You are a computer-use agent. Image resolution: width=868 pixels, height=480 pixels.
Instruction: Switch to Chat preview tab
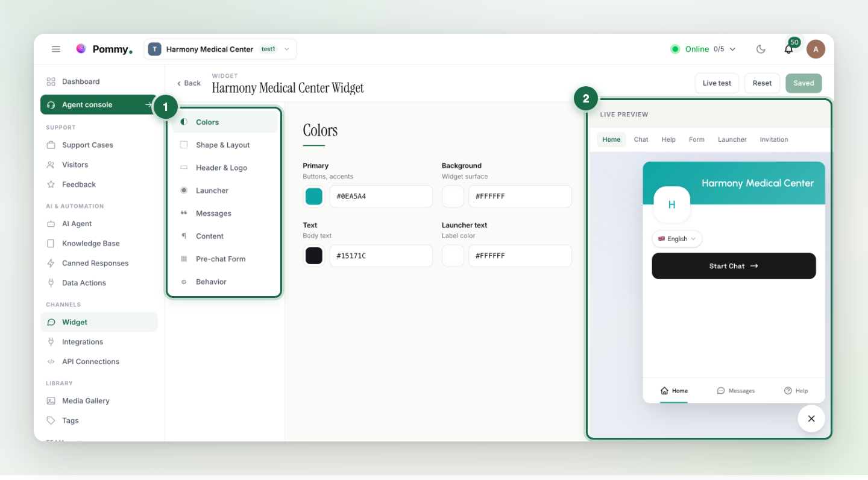coord(641,139)
